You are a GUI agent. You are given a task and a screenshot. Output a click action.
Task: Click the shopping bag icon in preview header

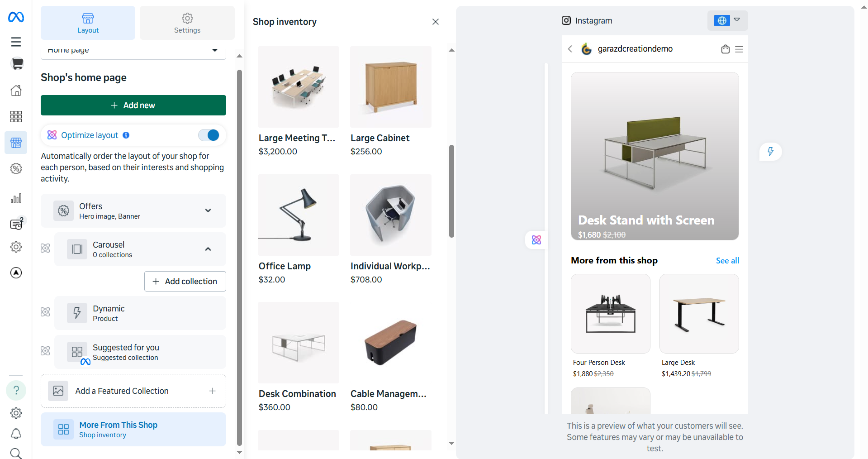725,49
